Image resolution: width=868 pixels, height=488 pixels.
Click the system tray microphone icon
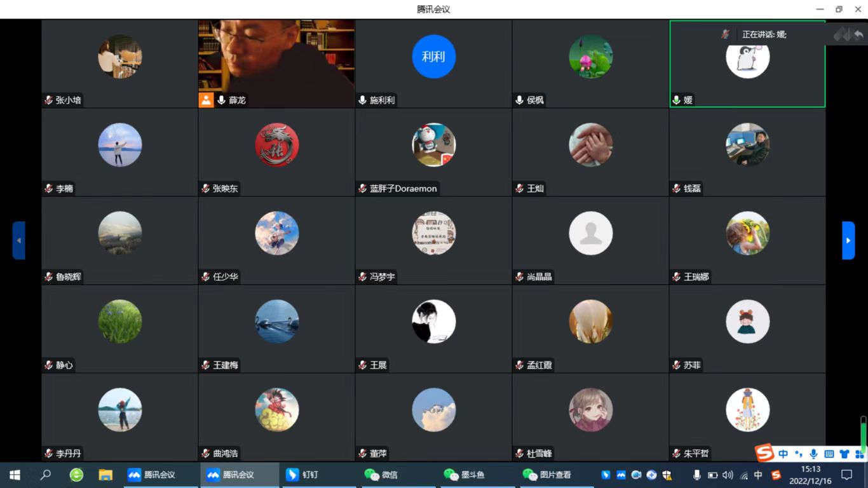click(696, 475)
